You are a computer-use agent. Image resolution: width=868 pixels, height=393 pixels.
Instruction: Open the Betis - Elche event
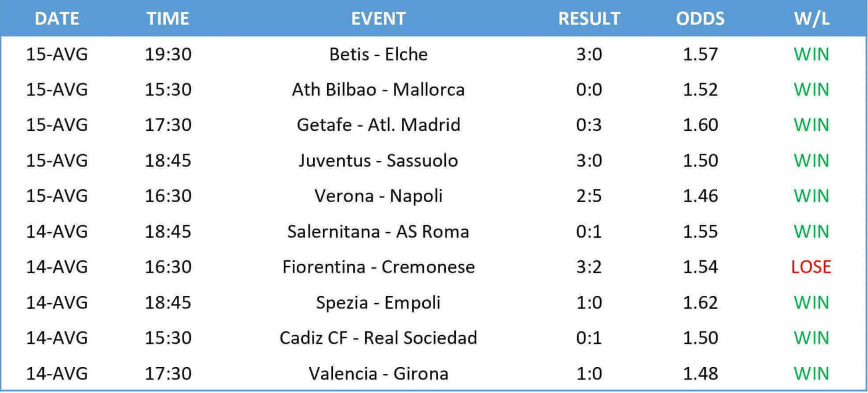point(378,54)
